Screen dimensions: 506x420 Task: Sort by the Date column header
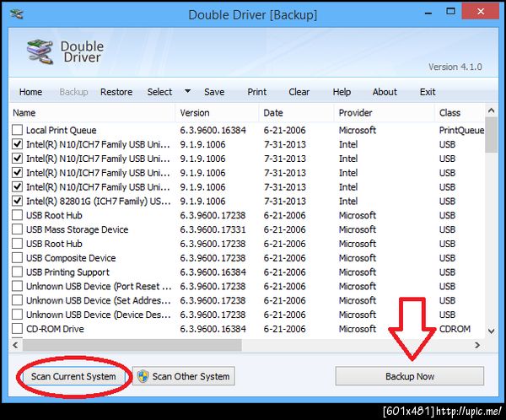coord(297,113)
